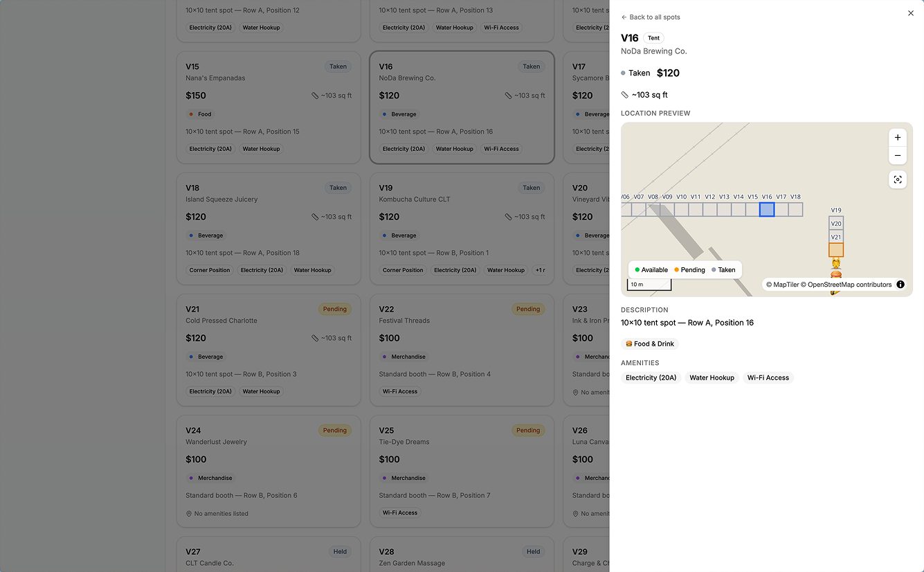The image size is (924, 572).
Task: Click the Wi-Fi Access amenity chip in panel
Action: click(x=768, y=377)
